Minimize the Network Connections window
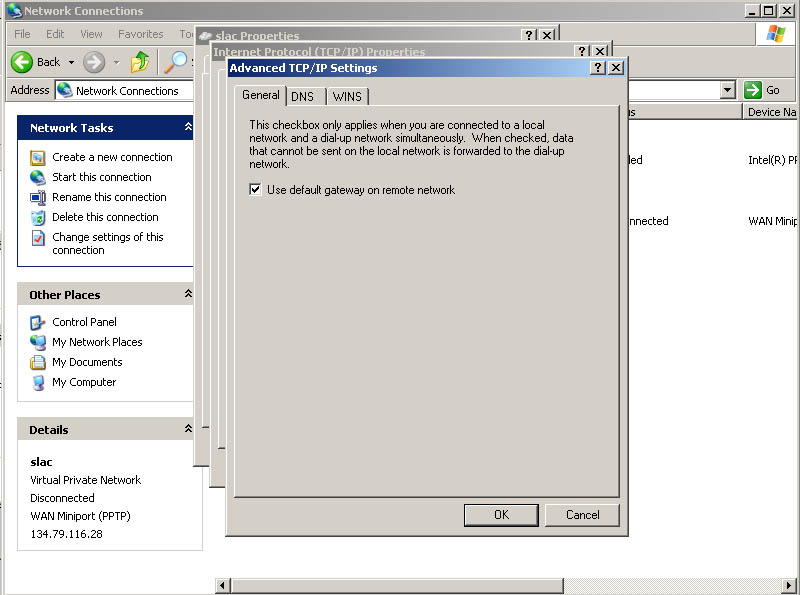This screenshot has height=595, width=800. click(x=752, y=11)
